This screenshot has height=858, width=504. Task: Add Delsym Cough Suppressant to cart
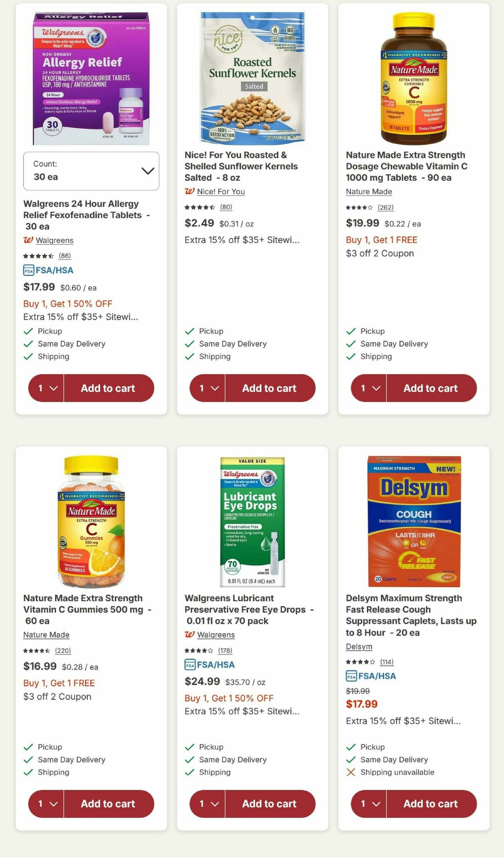coord(431,804)
